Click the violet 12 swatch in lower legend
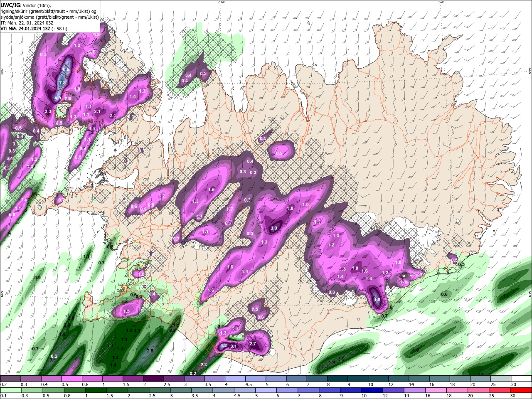532x399 pixels. click(x=394, y=390)
